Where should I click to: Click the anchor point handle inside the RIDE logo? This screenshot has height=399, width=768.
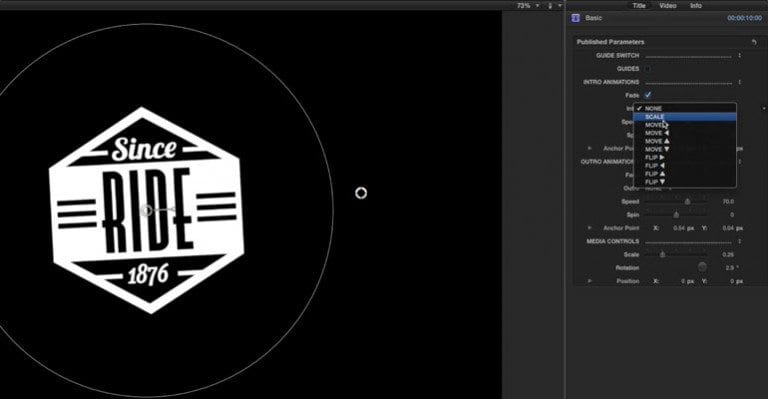point(146,211)
